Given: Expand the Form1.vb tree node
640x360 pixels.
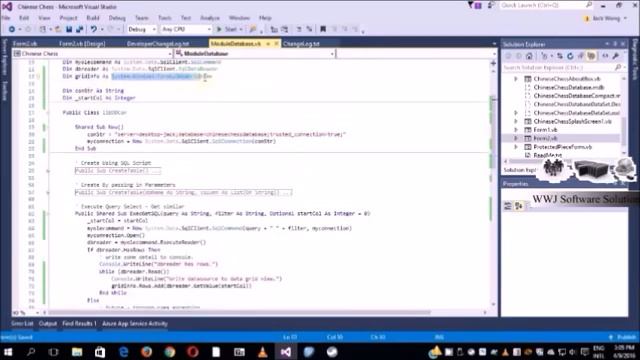Looking at the screenshot, I should [516, 129].
